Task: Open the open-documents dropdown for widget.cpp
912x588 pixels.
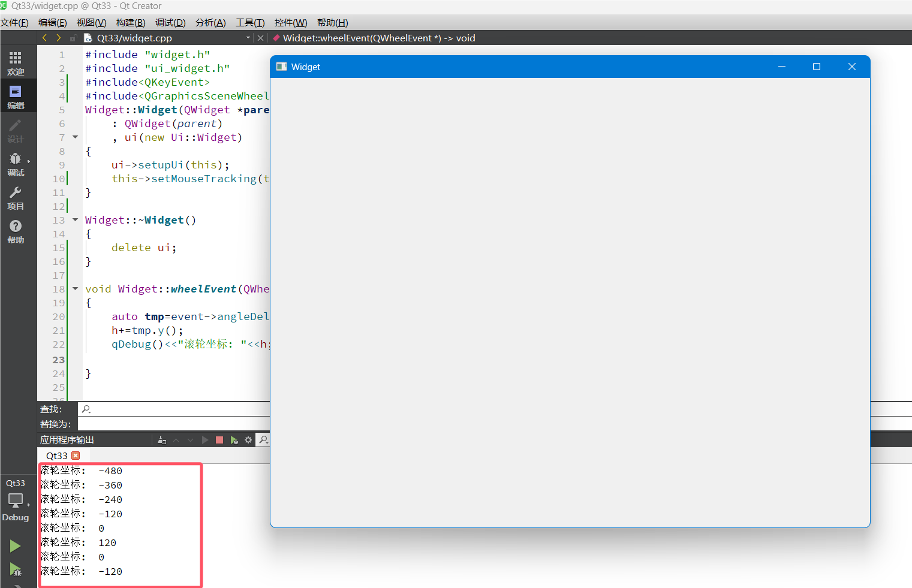Action: click(x=248, y=38)
